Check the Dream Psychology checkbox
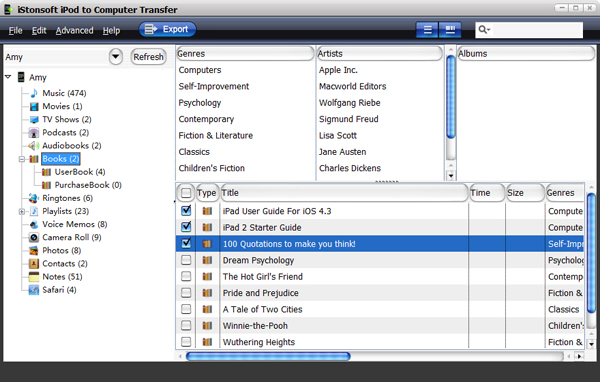 (x=186, y=260)
